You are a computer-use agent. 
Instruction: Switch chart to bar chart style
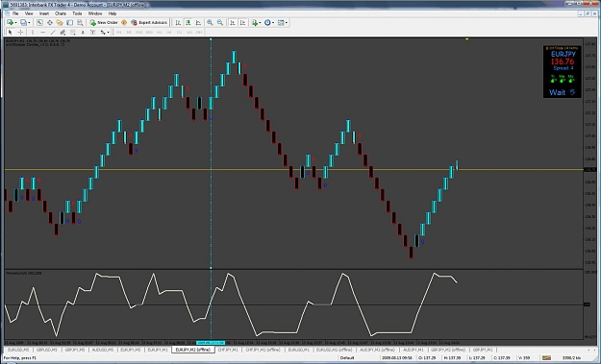tap(178, 23)
